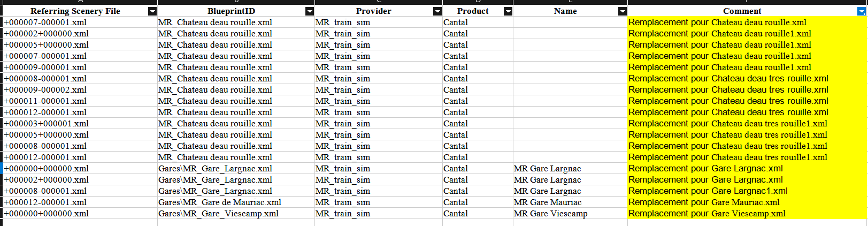The width and height of the screenshot is (868, 226).
Task: Select the Gares\MR_Gare_Viescamp.xml cell
Action: pos(236,214)
